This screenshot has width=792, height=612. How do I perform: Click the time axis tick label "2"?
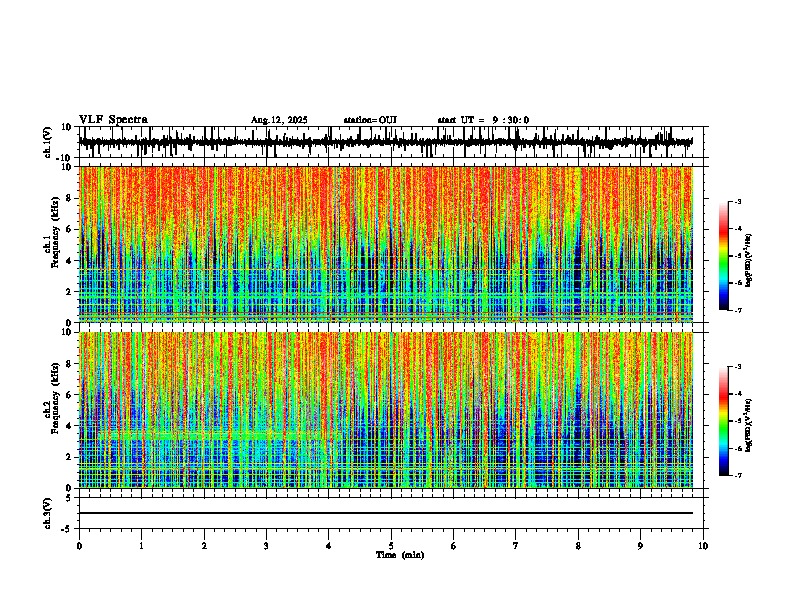coord(204,546)
